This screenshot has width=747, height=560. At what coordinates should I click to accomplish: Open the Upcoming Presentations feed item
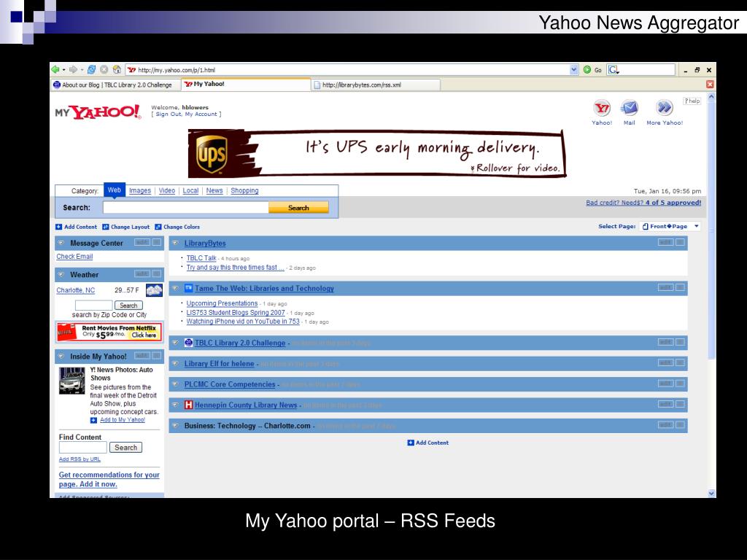click(x=222, y=303)
